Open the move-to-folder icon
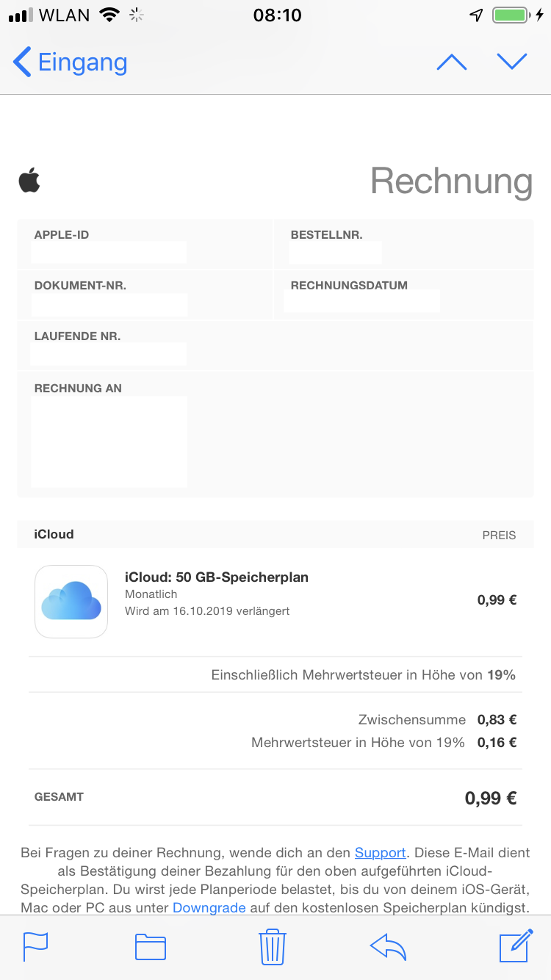 click(151, 946)
